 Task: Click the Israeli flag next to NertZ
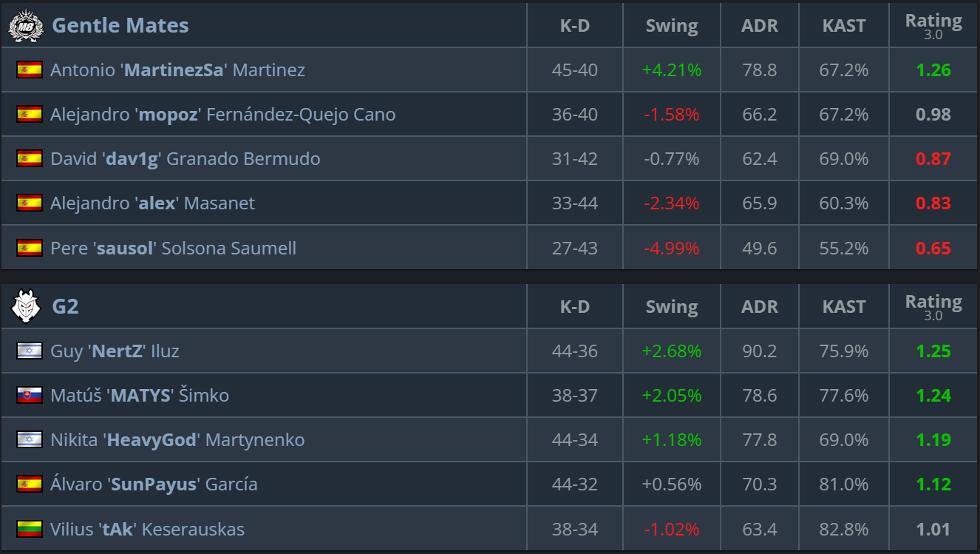point(30,351)
